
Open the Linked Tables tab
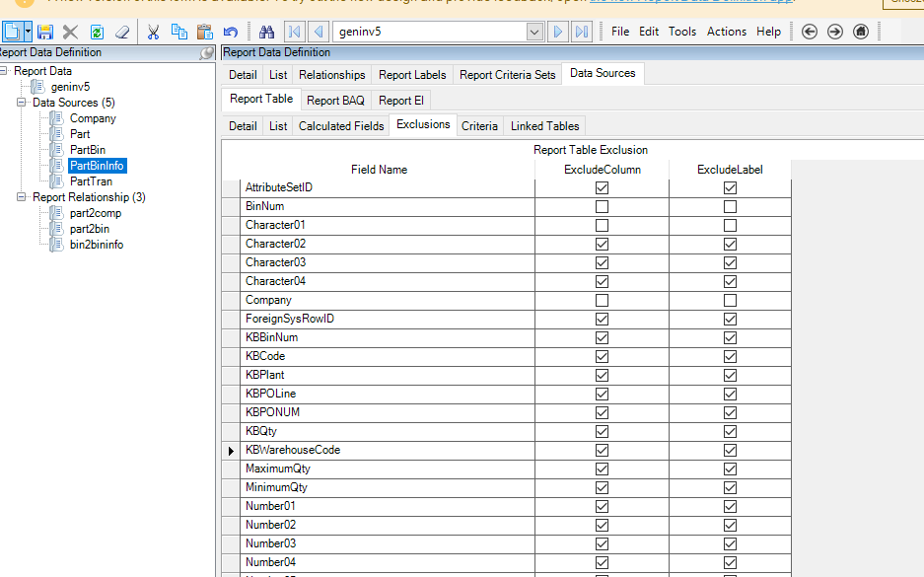[544, 126]
